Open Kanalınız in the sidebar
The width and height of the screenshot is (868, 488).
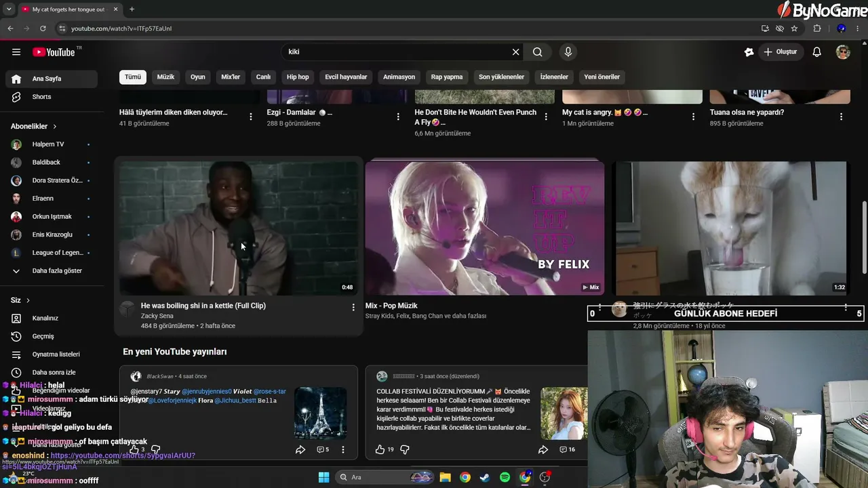pos(52,319)
